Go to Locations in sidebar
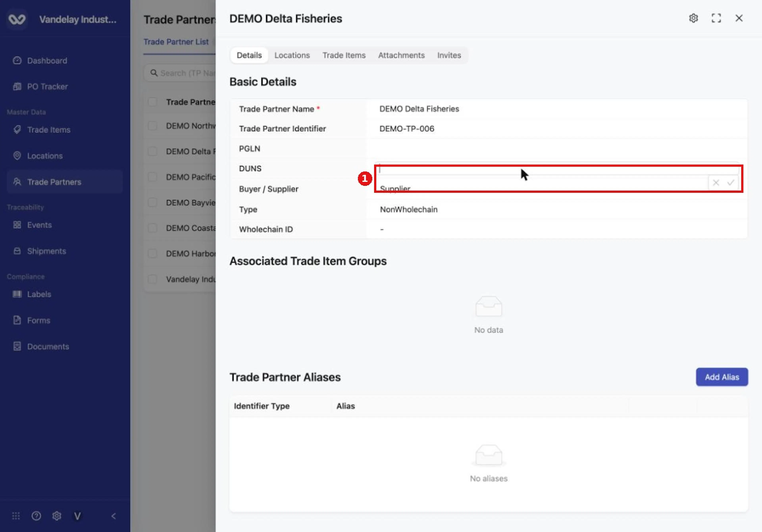 point(65,156)
